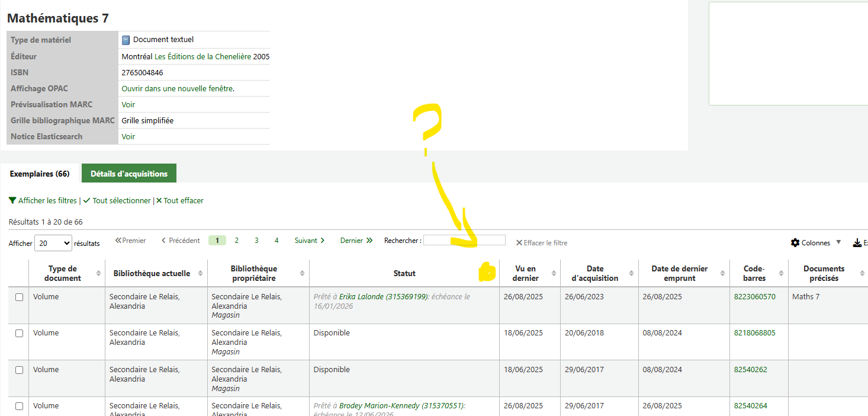Click Ouvrir dans une nouvelle fenêtre link
The height and width of the screenshot is (416, 868).
(x=178, y=88)
